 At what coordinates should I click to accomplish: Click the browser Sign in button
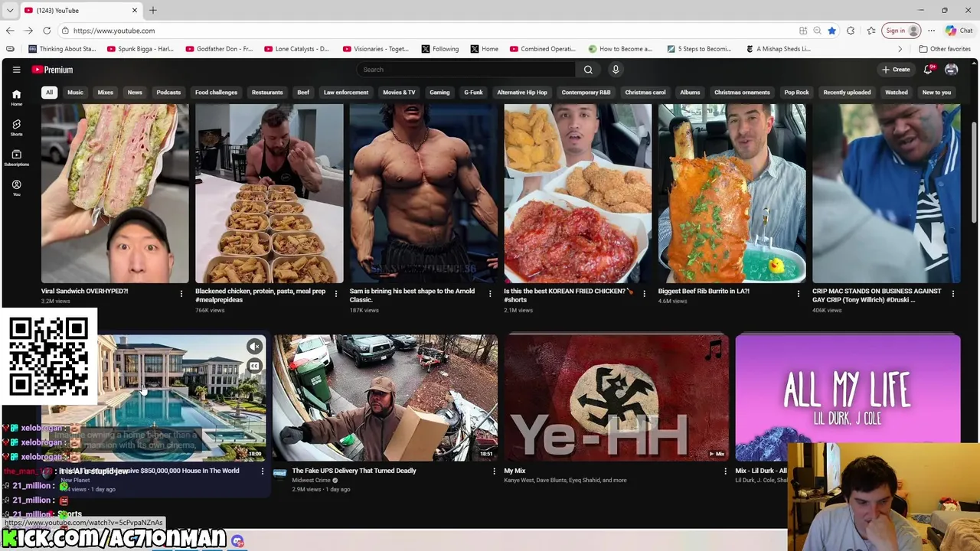pyautogui.click(x=902, y=31)
